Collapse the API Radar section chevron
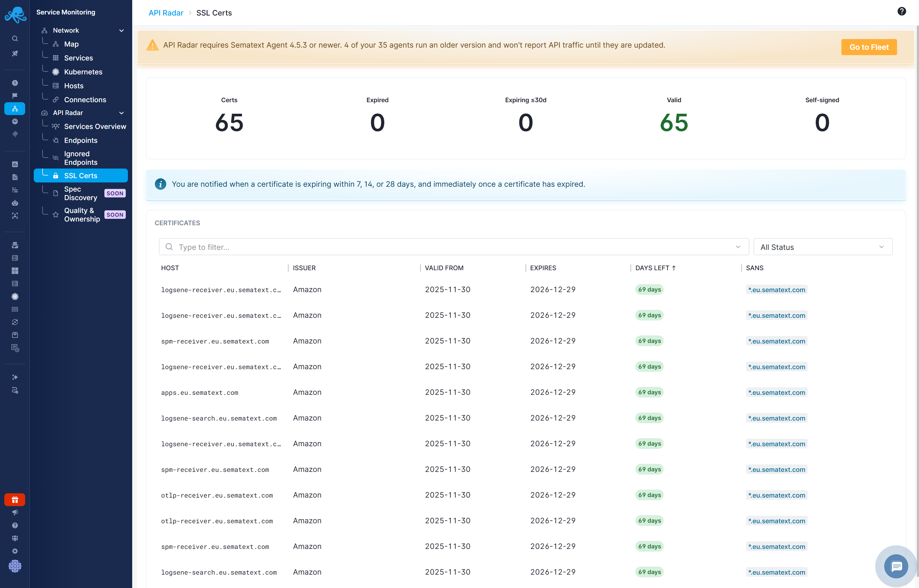 (121, 113)
